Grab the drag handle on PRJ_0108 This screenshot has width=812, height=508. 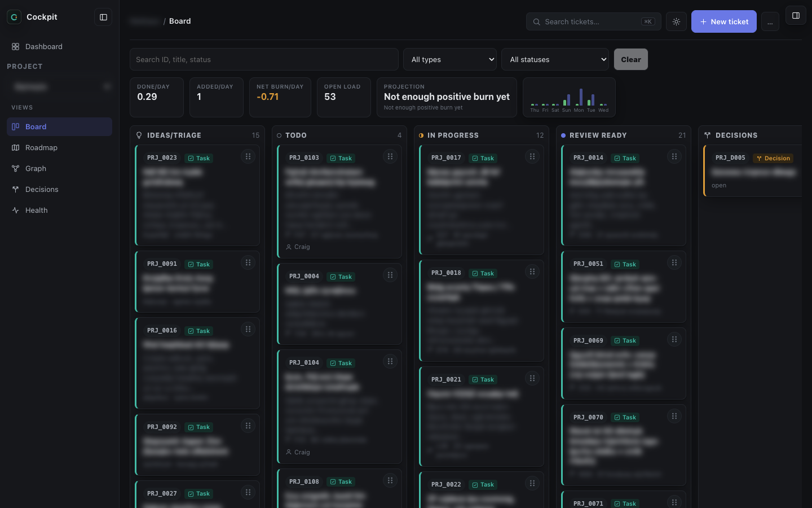point(390,480)
